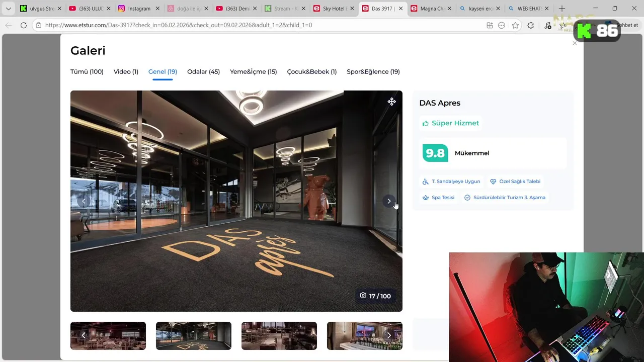Reload the page in the browser
Viewport: 644px width, 362px height.
click(x=23, y=25)
